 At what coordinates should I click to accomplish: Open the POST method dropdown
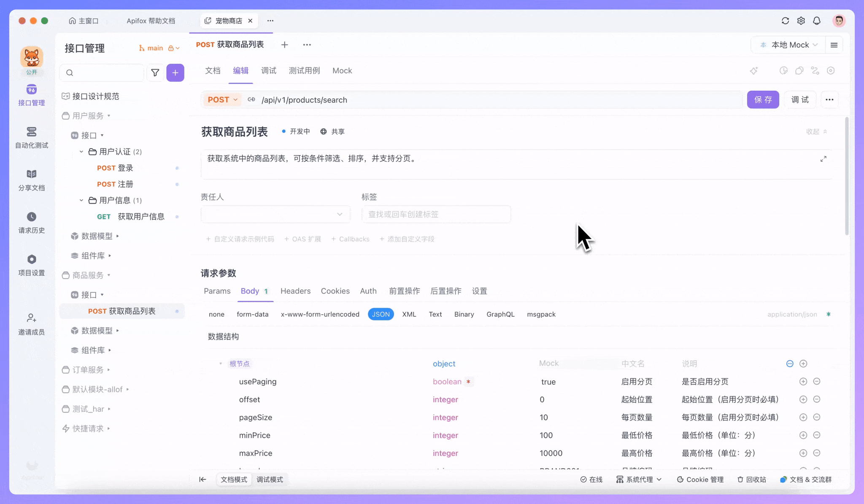click(x=222, y=100)
